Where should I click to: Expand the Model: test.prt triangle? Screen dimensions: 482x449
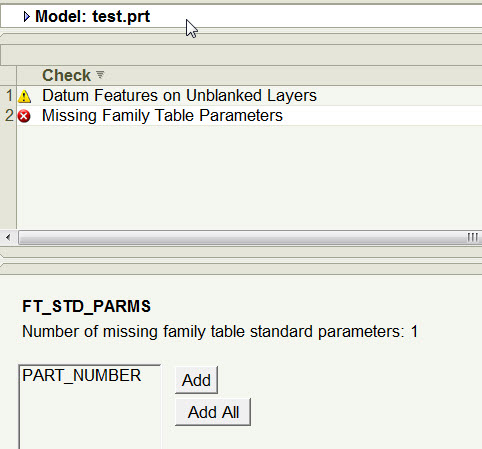point(26,16)
